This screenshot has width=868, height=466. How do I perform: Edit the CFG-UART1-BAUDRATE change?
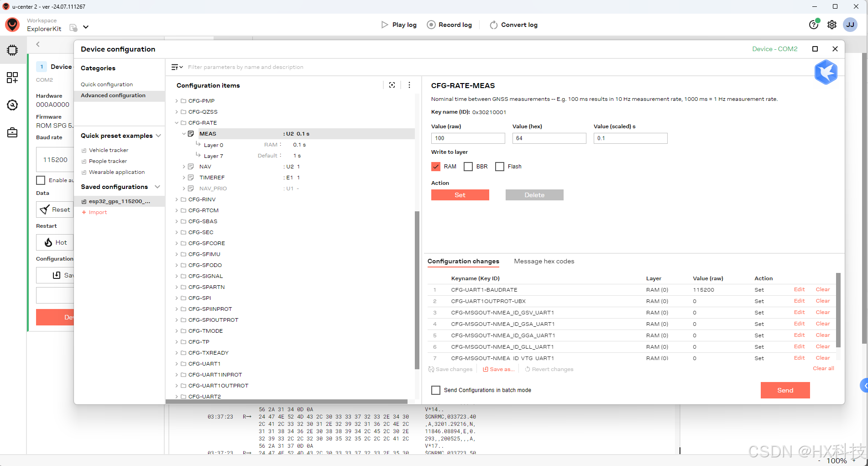click(799, 289)
